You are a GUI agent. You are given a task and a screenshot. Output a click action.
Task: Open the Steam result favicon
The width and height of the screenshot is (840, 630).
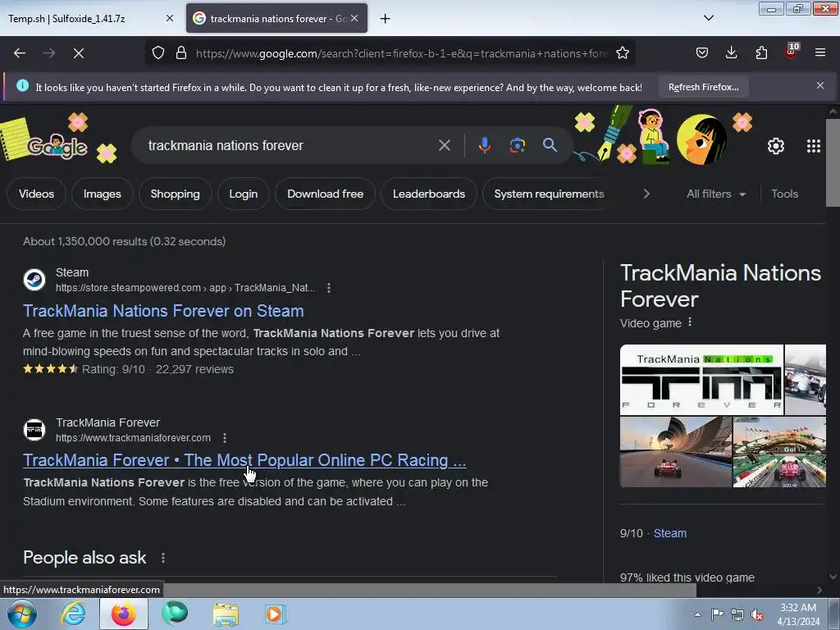pos(34,280)
